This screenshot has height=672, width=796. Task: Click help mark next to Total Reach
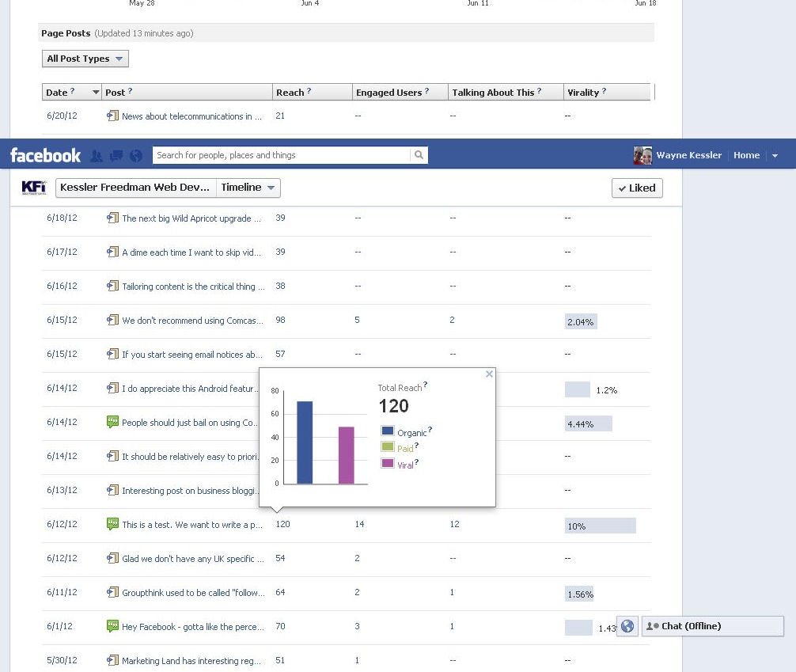(x=426, y=385)
